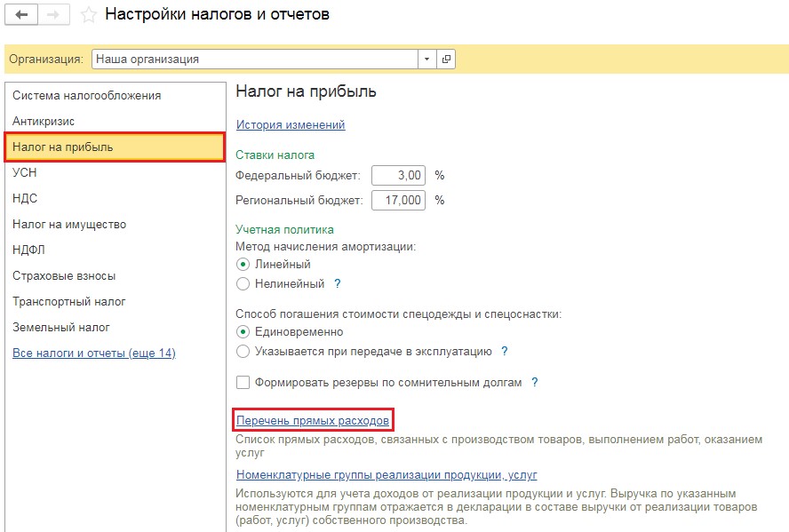This screenshot has width=789, height=532.
Task: Expand the Организация dropdown list
Action: pos(427,60)
